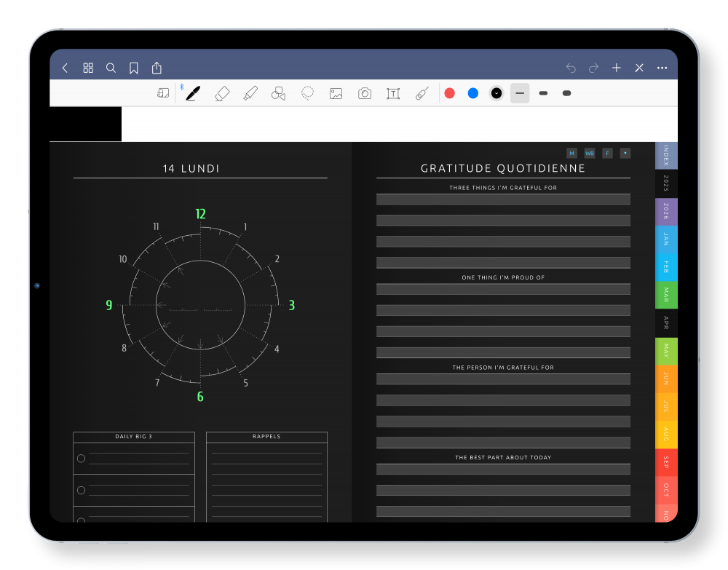Tap the DAILY BIG 3 header

(x=134, y=436)
